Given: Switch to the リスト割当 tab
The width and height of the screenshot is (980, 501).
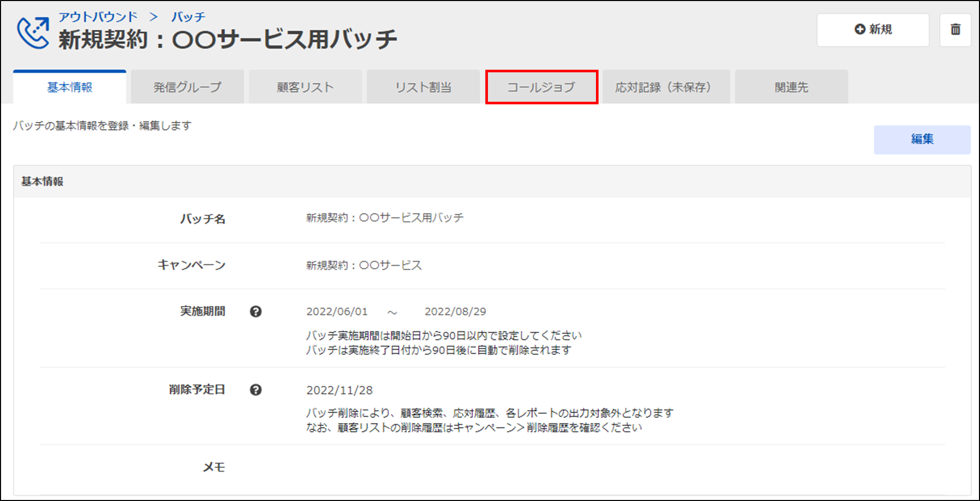Looking at the screenshot, I should pos(423,87).
